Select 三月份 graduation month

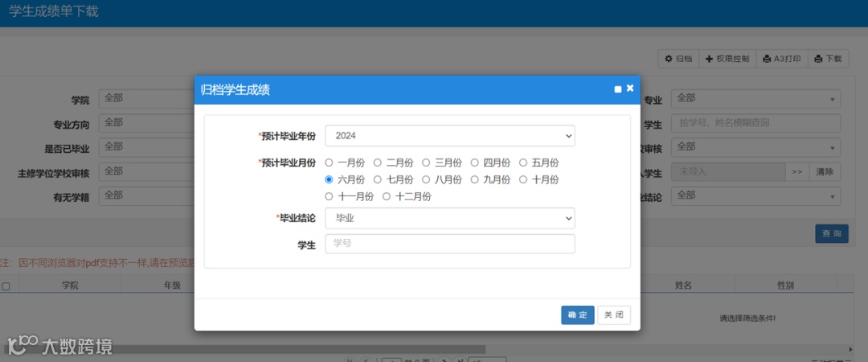coord(426,163)
